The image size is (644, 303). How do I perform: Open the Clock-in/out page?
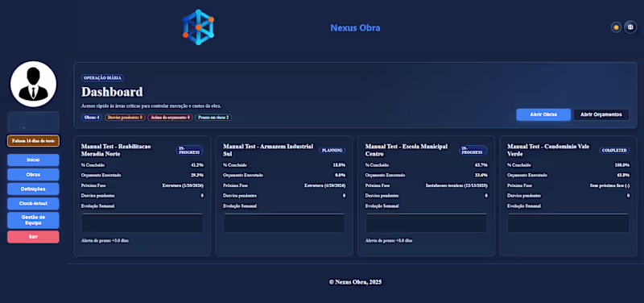[x=33, y=204]
